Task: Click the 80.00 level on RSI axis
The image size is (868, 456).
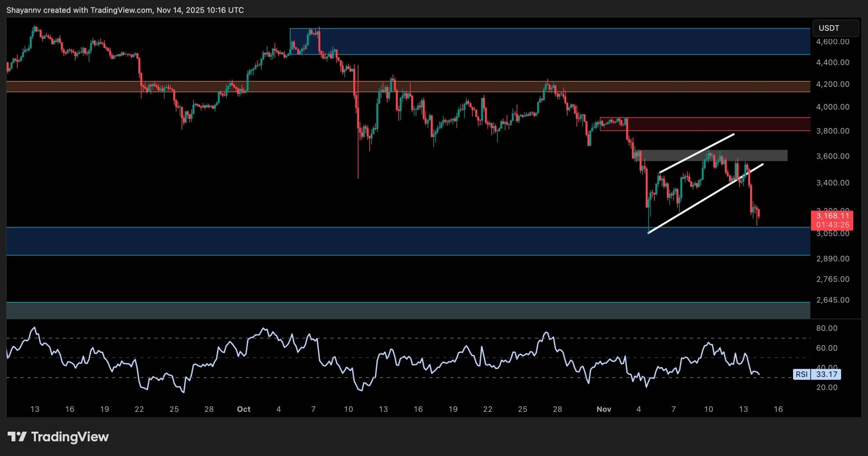Action: [x=827, y=328]
